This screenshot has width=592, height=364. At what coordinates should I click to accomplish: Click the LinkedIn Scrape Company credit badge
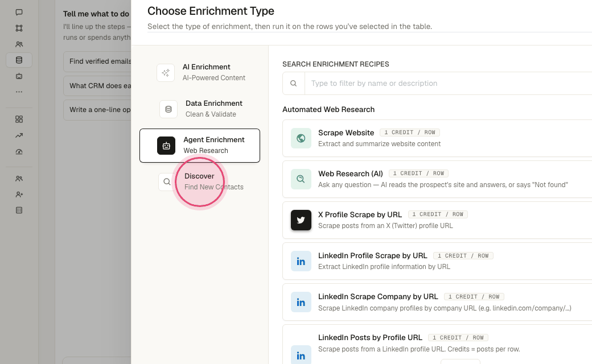coord(474,297)
